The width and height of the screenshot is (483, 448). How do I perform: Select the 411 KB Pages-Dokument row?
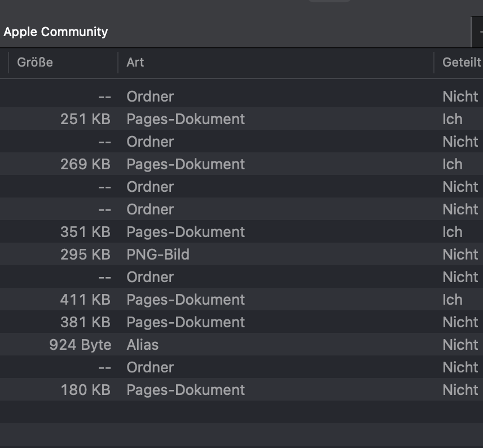186,300
